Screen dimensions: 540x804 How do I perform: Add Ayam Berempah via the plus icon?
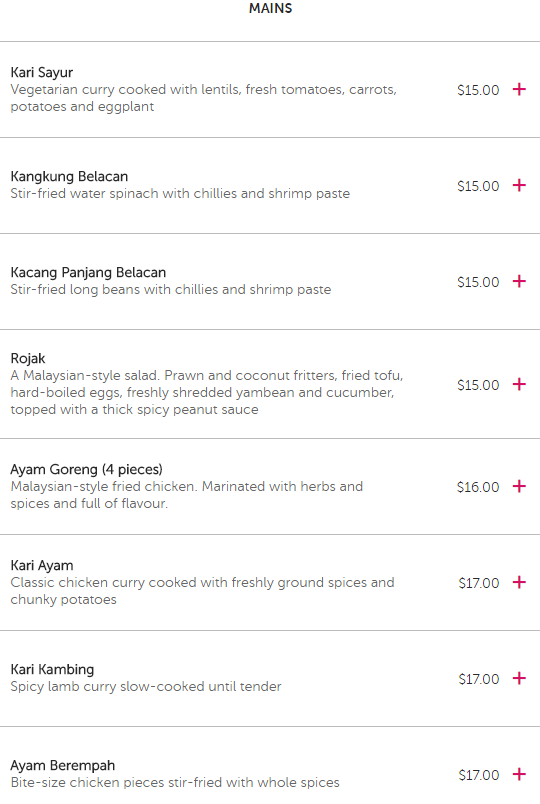[519, 774]
